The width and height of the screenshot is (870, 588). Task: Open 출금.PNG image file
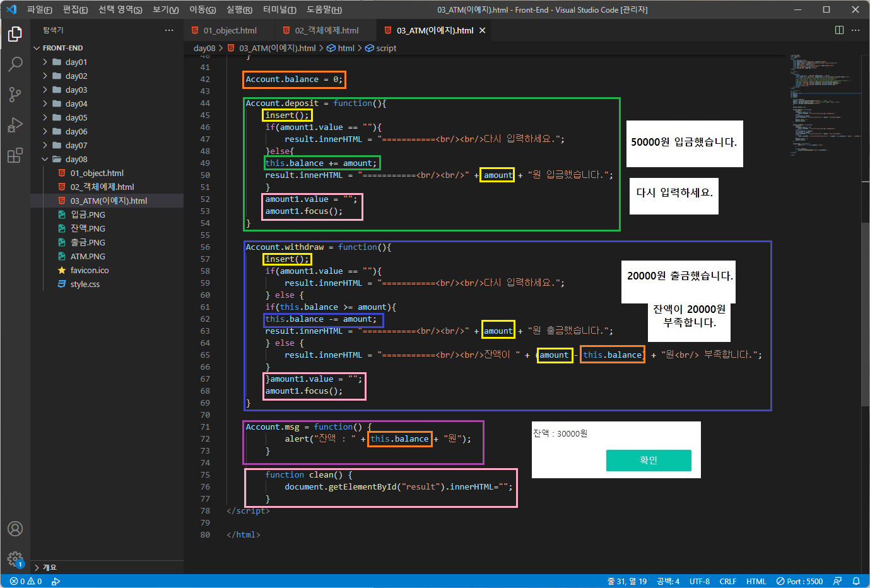tap(88, 242)
